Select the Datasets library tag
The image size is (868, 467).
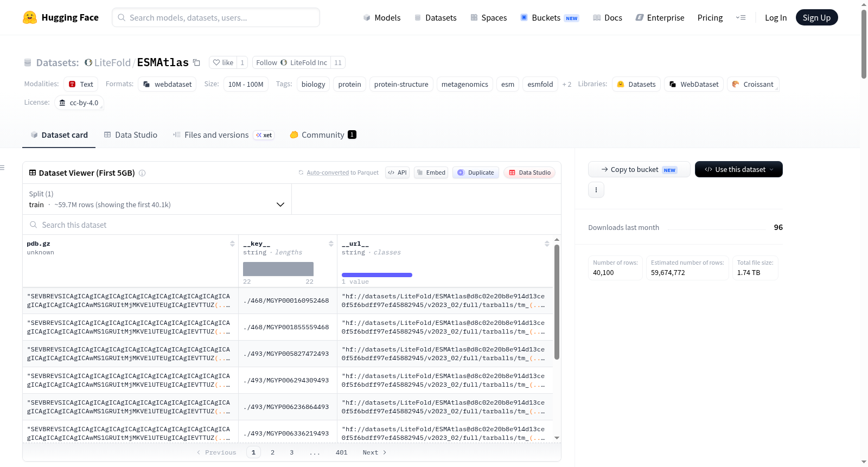(636, 84)
